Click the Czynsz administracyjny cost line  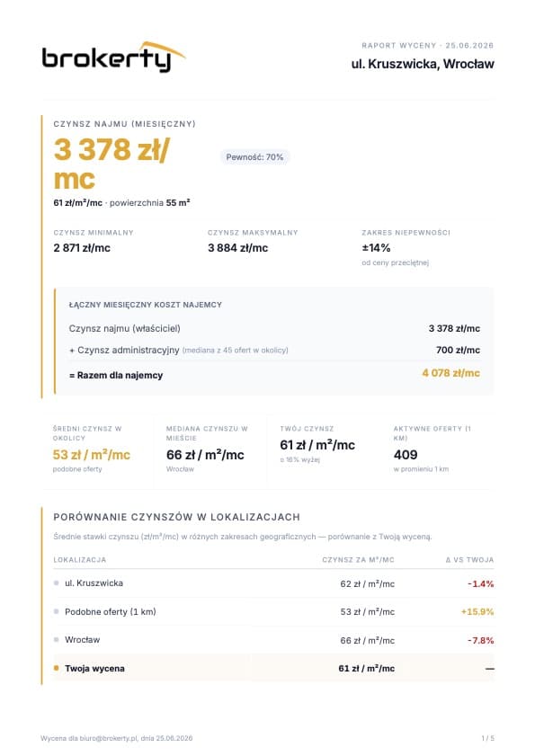tap(274, 350)
